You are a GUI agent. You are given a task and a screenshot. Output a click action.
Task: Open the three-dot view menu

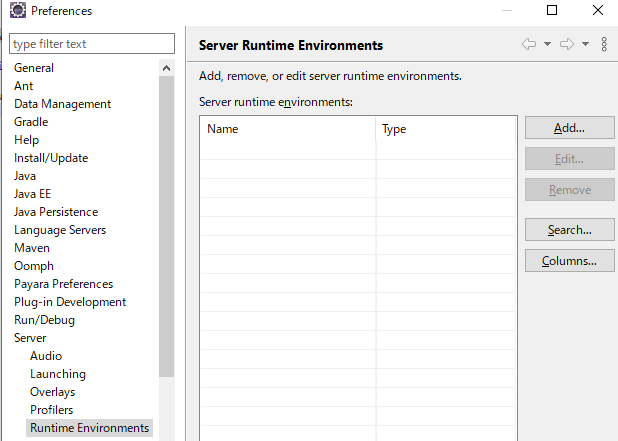[604, 44]
